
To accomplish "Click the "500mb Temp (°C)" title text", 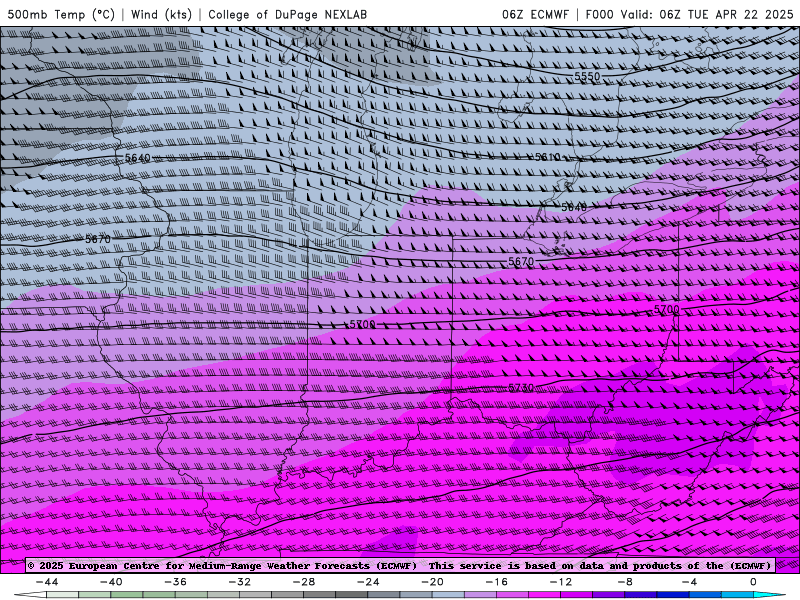I will pyautogui.click(x=61, y=14).
